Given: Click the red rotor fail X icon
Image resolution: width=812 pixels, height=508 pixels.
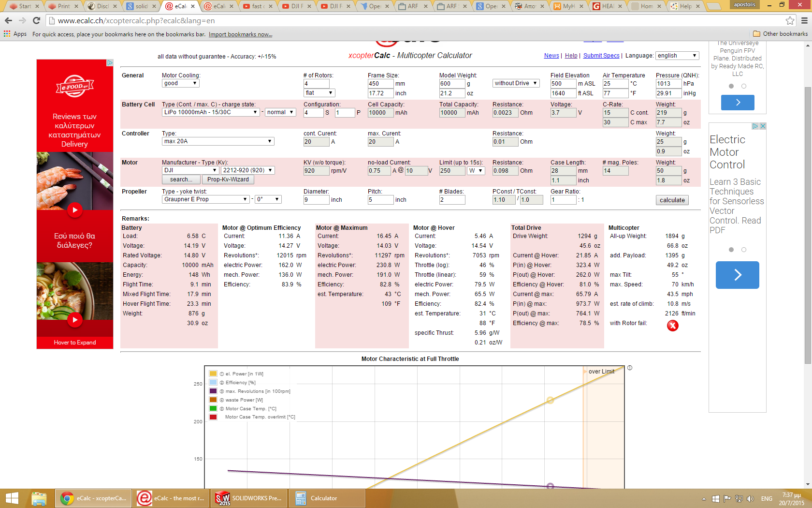Looking at the screenshot, I should point(672,326).
